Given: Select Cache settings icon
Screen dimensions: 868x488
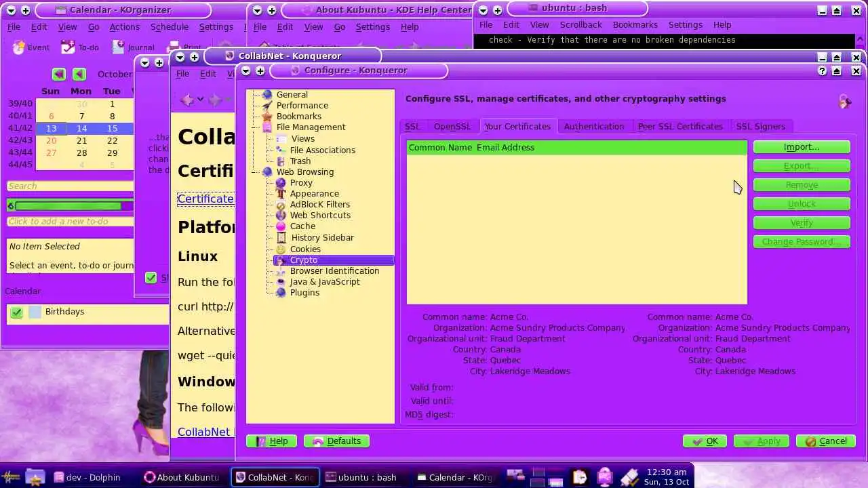Looking at the screenshot, I should [x=281, y=226].
